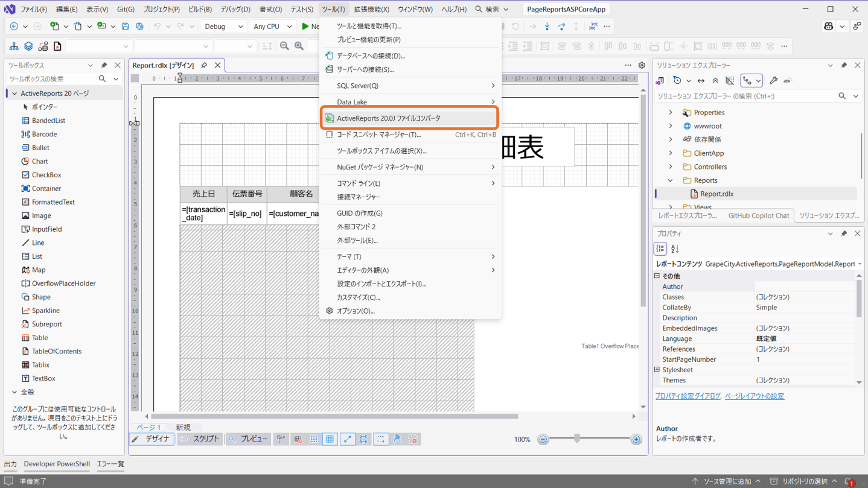
Task: Click the preview selected items icon
Action: pyautogui.click(x=788, y=80)
